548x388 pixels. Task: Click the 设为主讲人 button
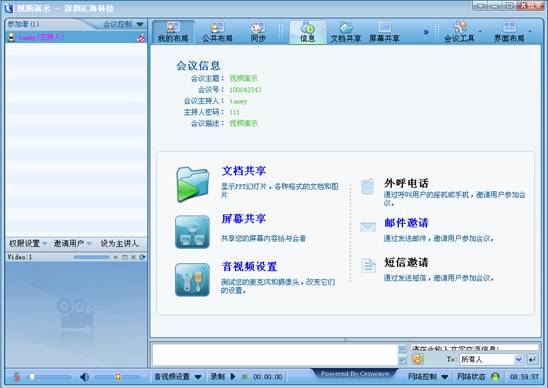119,244
